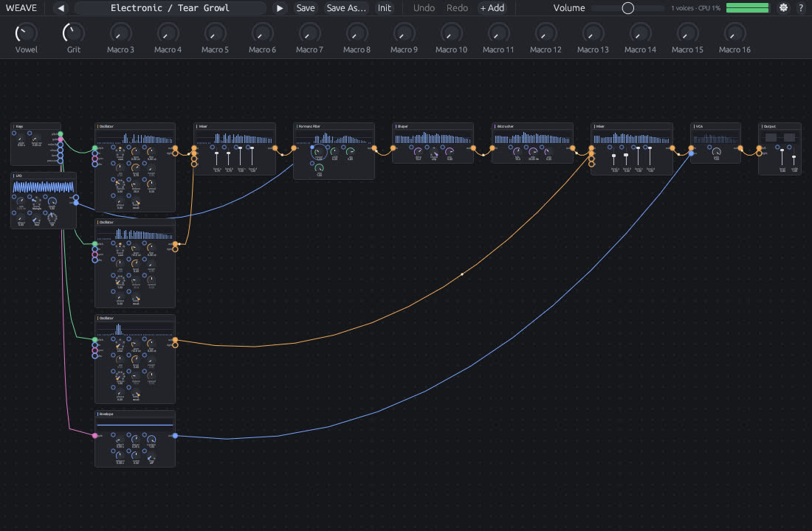Click the VCA gain knob
The width and height of the screenshot is (812, 531).
[x=716, y=152]
